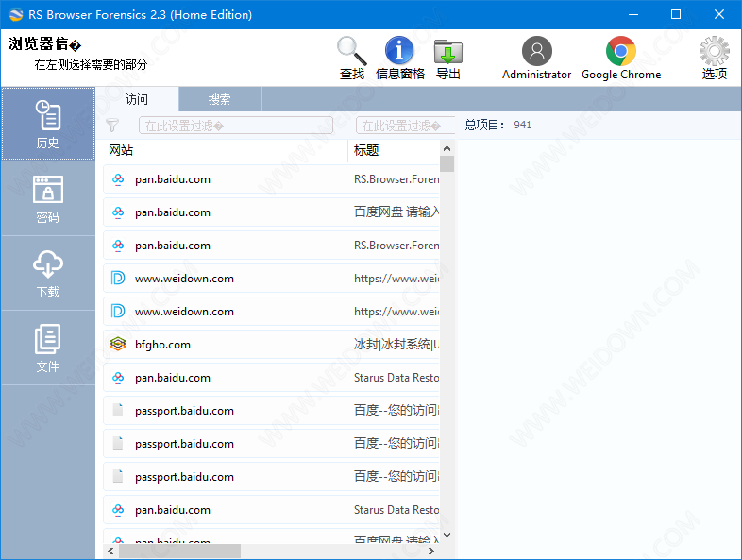Click the vertical scrollbar down arrow
The width and height of the screenshot is (742, 560).
[x=447, y=535]
